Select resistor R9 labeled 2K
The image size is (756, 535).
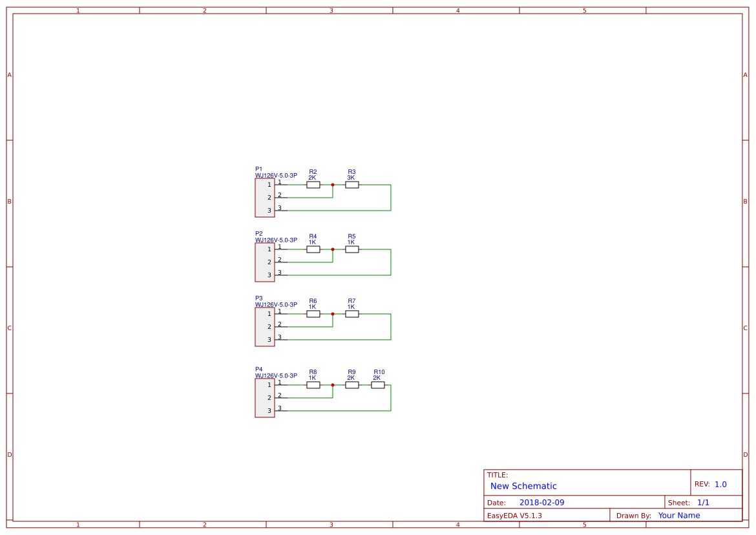[352, 384]
